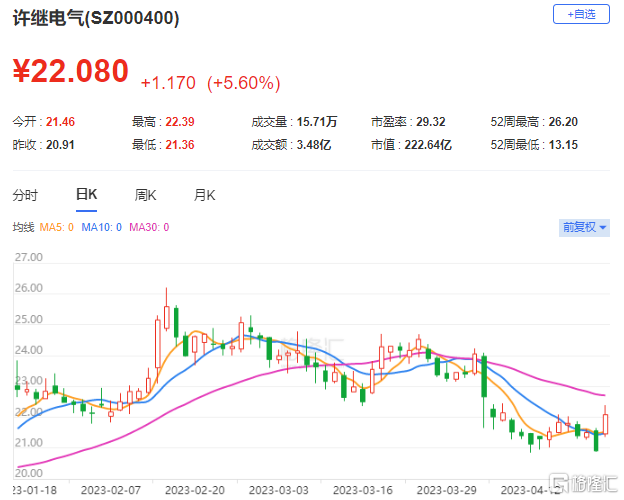Click MA30 moving average label
The width and height of the screenshot is (624, 500).
pos(149,227)
